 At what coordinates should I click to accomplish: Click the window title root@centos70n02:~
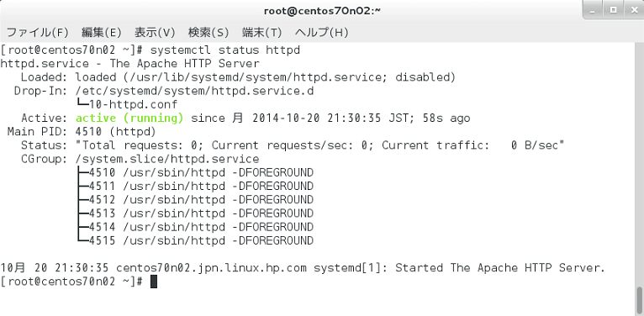tap(322, 11)
